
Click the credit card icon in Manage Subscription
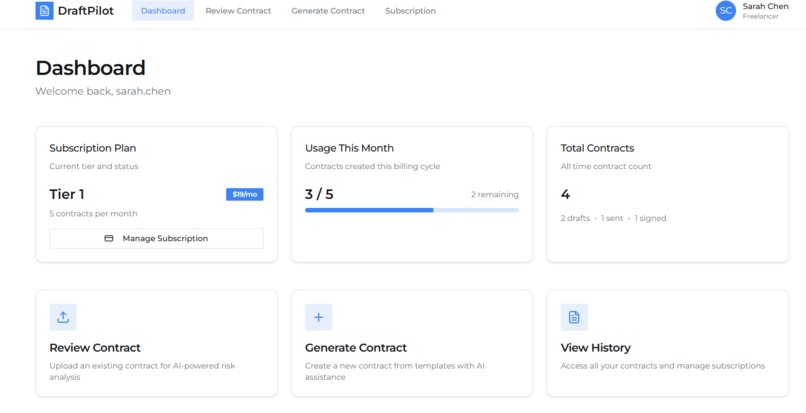click(x=108, y=239)
